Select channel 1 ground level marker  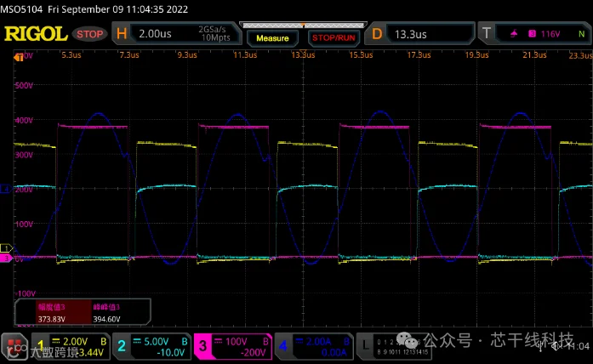(6, 248)
